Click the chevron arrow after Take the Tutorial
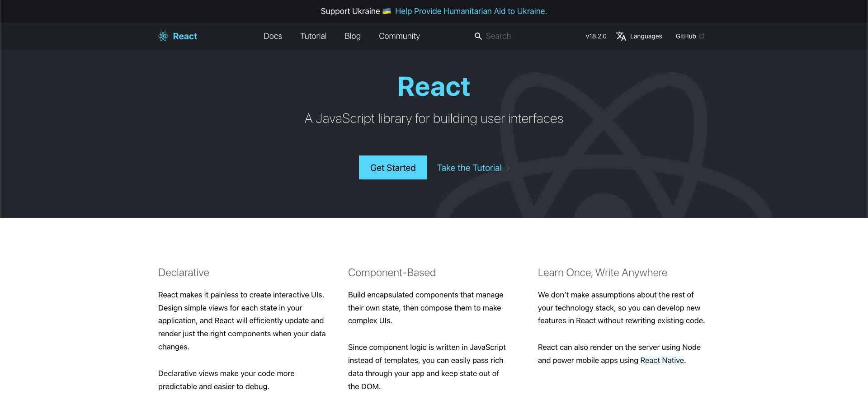This screenshot has height=400, width=868. (x=508, y=168)
